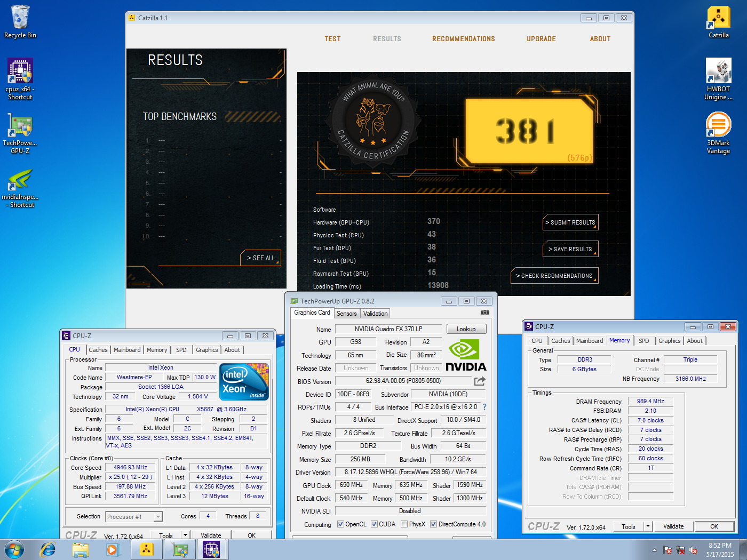Screen dimensions: 747x560
Task: Click Intel Xeon logo in CPU-Z
Action: pyautogui.click(x=244, y=382)
